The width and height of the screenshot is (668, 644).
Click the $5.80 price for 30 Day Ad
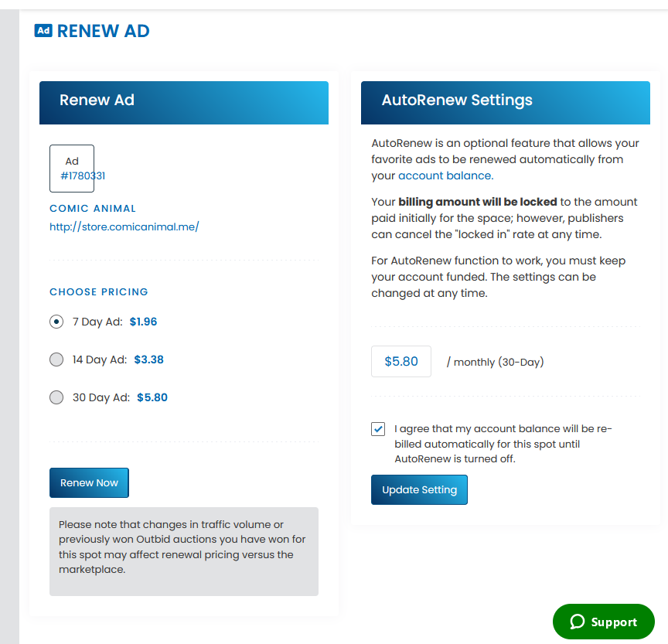152,397
